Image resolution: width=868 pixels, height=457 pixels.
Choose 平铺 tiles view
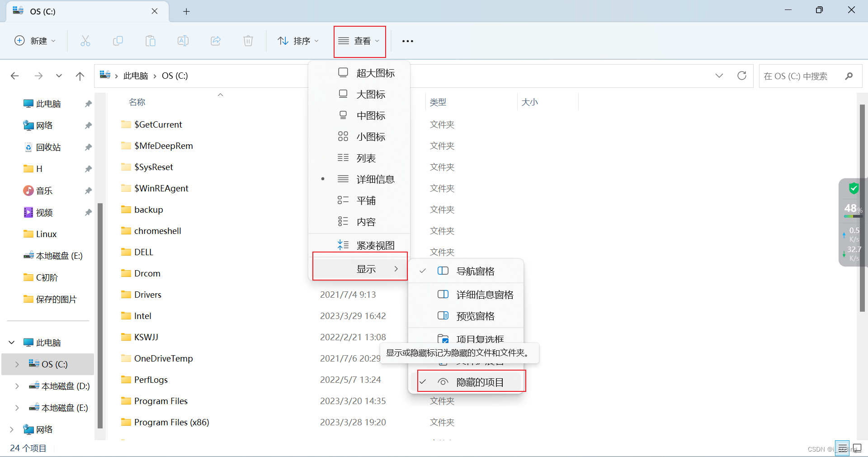click(x=359, y=200)
